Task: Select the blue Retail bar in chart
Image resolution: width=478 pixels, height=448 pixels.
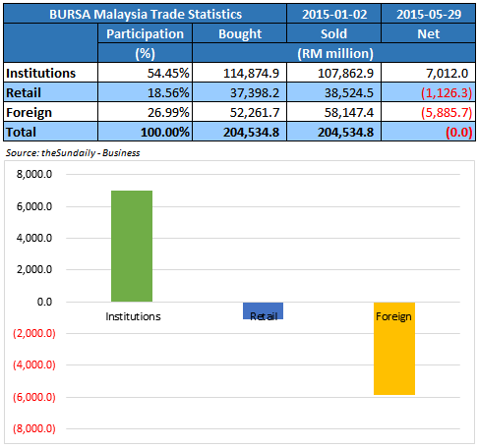Action: pyautogui.click(x=263, y=310)
